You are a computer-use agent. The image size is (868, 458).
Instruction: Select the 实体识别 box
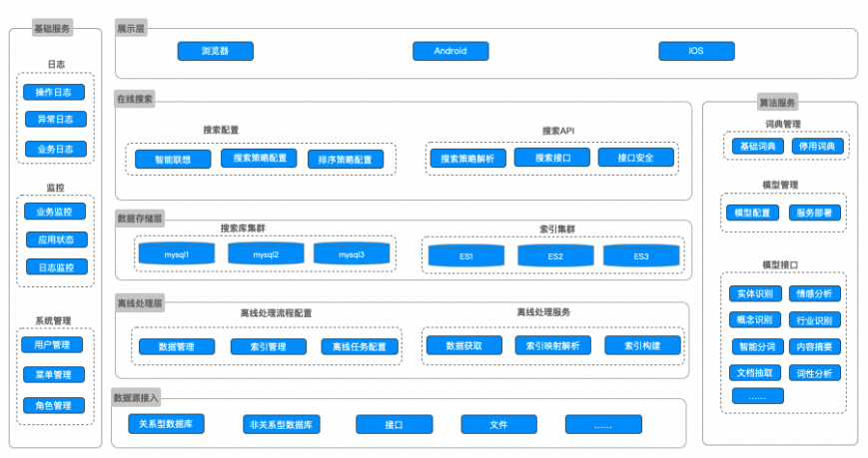point(755,293)
